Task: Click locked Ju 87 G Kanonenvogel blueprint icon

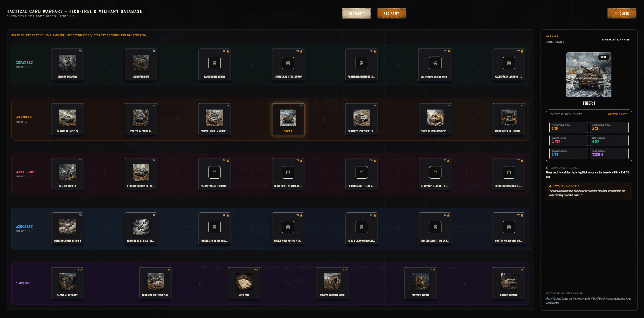Action: pos(362,227)
